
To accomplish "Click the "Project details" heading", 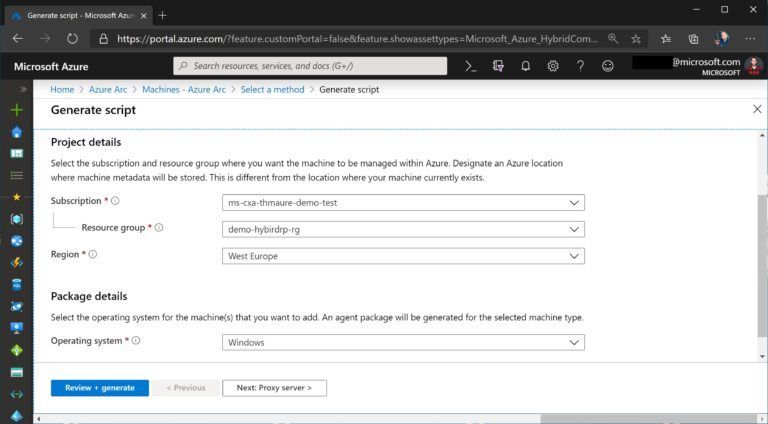I will (86, 142).
